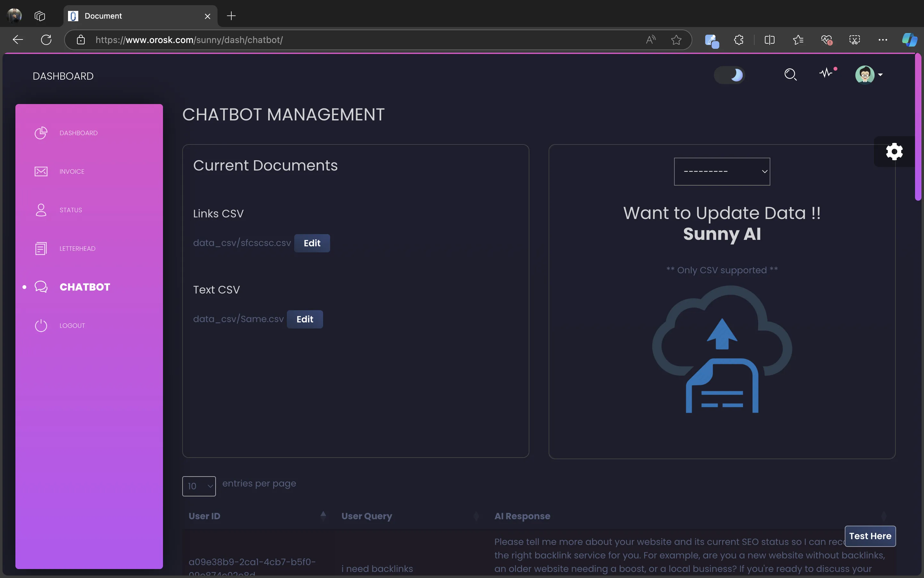
Task: Open the Status sidebar item
Action: pos(71,210)
